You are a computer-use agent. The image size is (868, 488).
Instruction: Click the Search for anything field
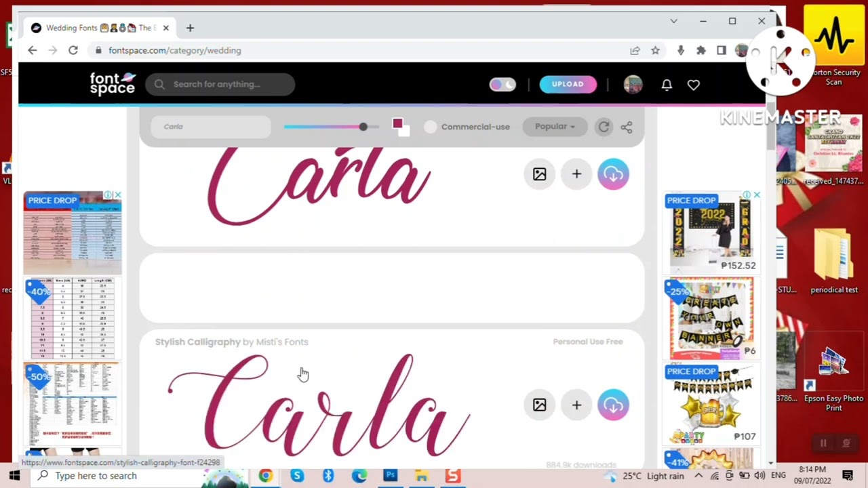[220, 84]
